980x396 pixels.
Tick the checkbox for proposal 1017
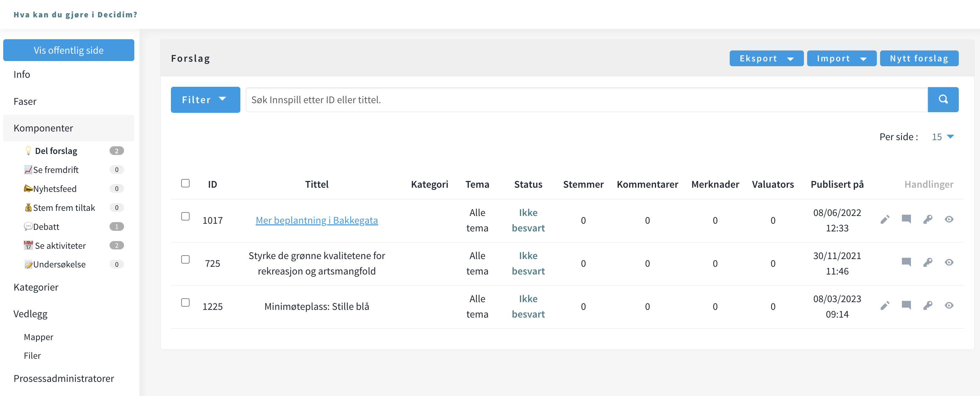185,216
